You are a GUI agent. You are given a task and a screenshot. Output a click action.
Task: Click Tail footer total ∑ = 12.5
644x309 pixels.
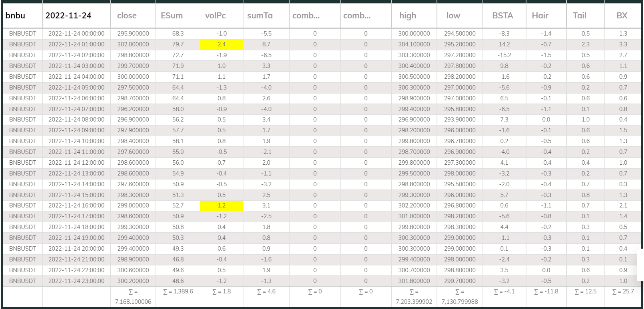click(586, 292)
